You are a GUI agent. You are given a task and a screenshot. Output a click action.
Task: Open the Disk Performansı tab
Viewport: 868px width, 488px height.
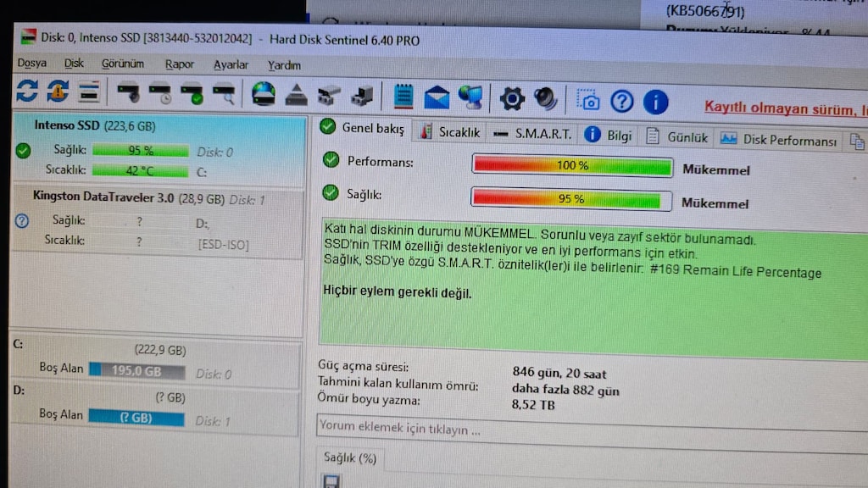(778, 140)
